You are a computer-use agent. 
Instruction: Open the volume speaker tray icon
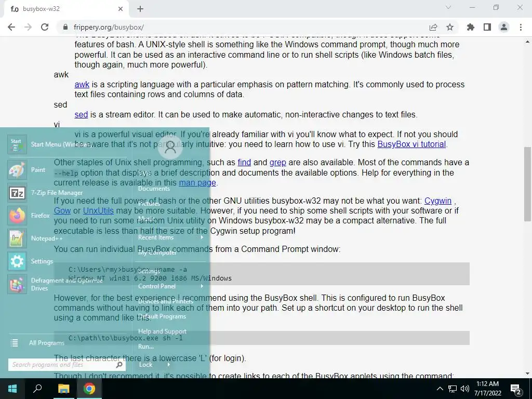pyautogui.click(x=464, y=389)
